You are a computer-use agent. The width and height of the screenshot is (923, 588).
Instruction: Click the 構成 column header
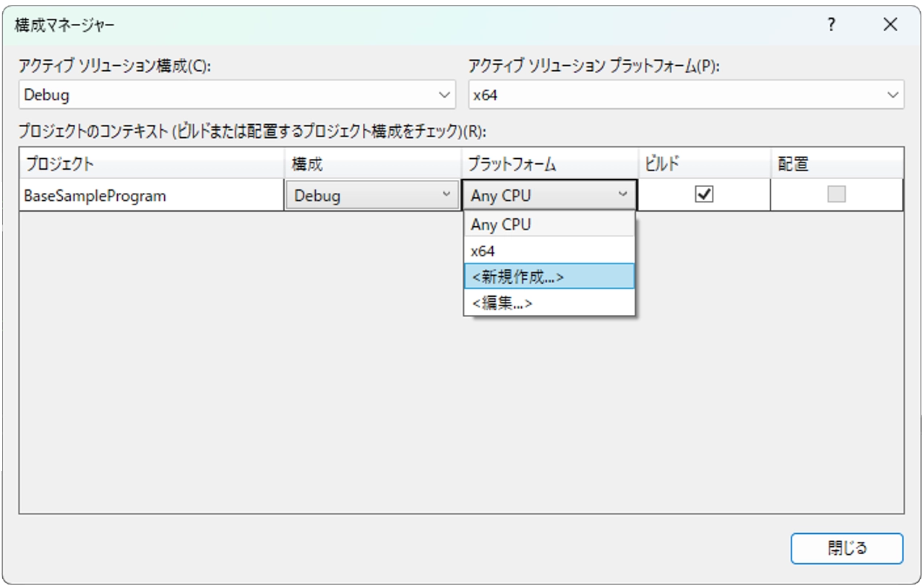[x=373, y=164]
